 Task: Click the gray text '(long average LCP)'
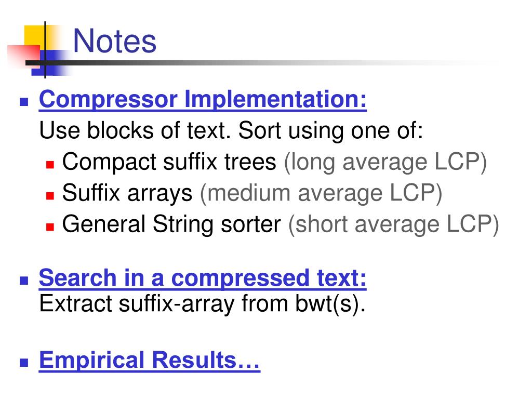click(x=385, y=163)
